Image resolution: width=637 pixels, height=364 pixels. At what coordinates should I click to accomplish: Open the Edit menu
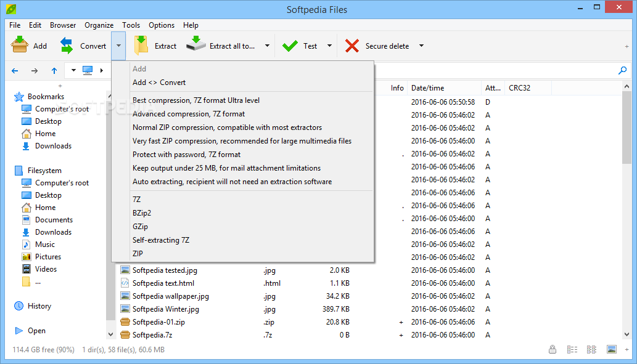(x=35, y=25)
